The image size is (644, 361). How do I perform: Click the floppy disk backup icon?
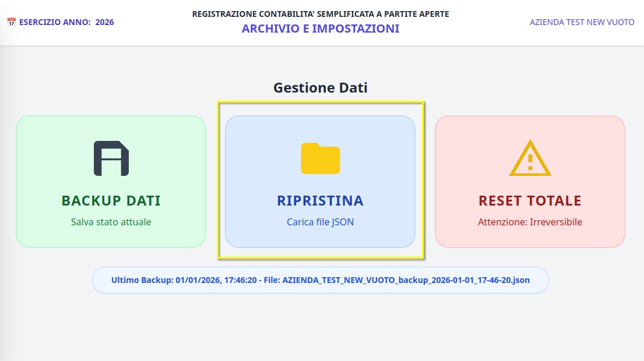tap(111, 158)
